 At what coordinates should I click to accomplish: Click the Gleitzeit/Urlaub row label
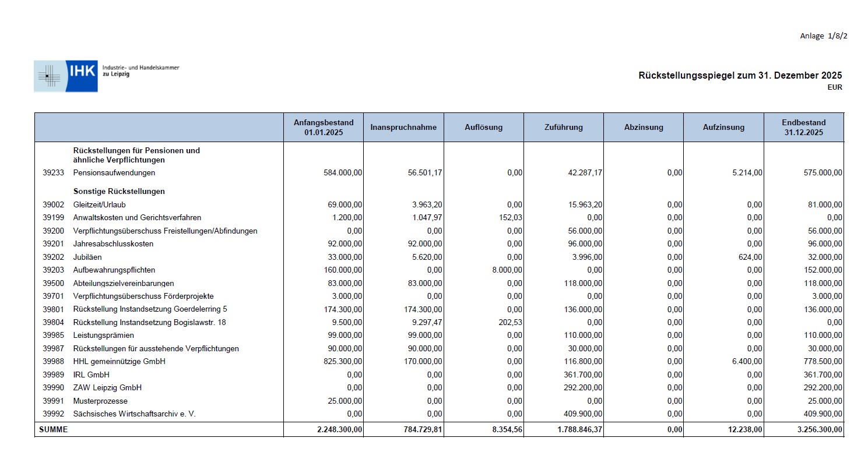[99, 205]
